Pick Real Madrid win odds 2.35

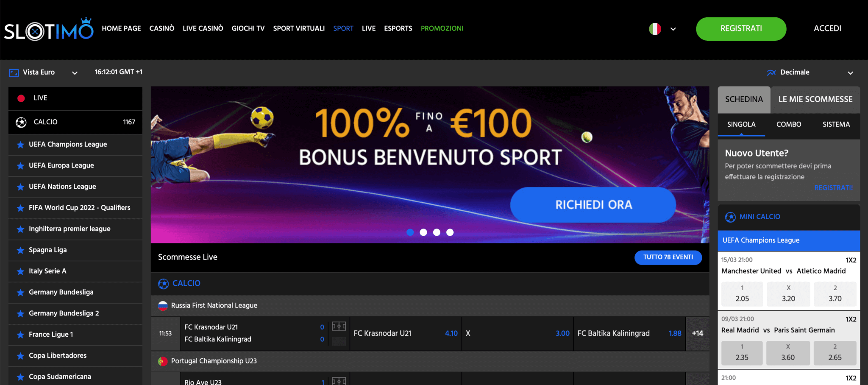(x=742, y=353)
